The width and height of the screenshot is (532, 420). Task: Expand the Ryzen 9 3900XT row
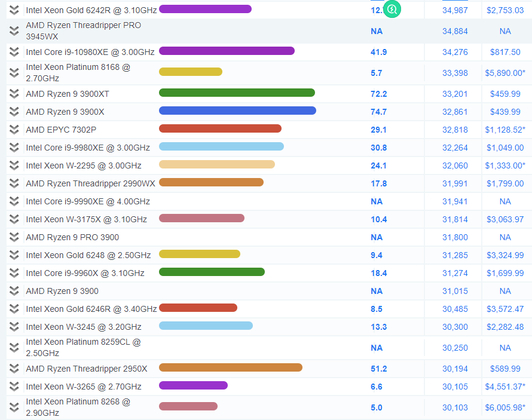pos(14,94)
